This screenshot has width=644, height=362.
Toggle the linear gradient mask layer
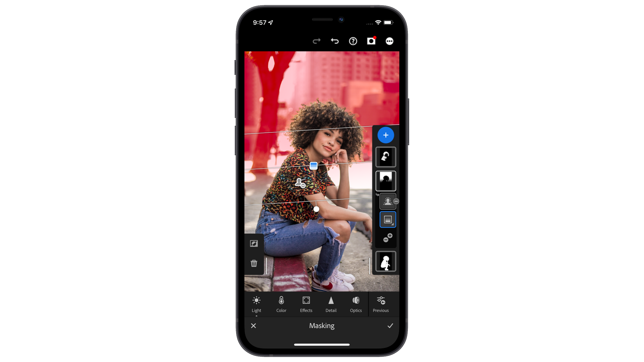[x=385, y=219]
